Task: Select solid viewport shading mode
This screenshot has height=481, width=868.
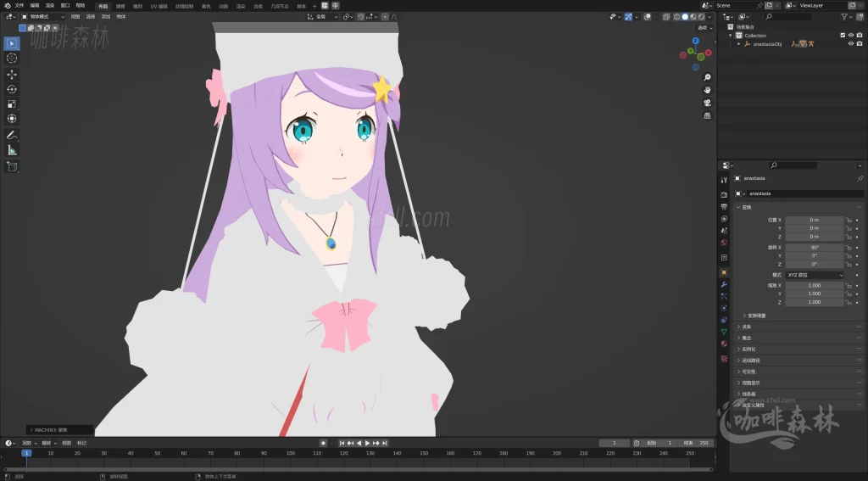Action: click(685, 17)
